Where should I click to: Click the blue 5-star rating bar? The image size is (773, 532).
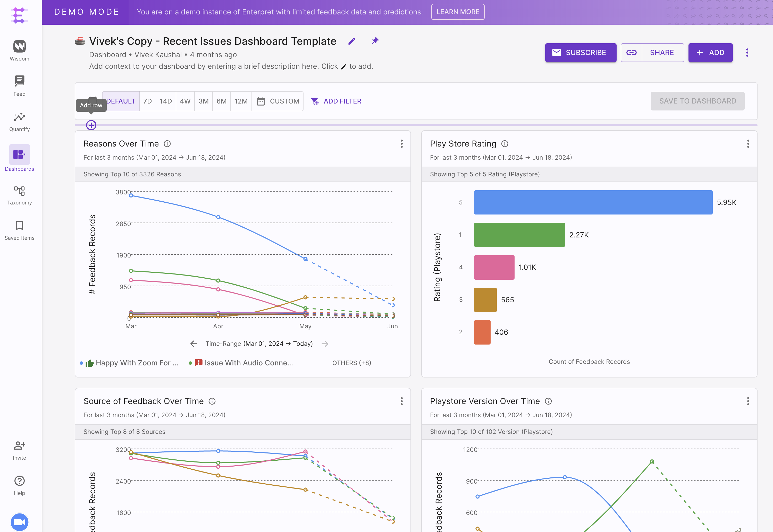(593, 202)
